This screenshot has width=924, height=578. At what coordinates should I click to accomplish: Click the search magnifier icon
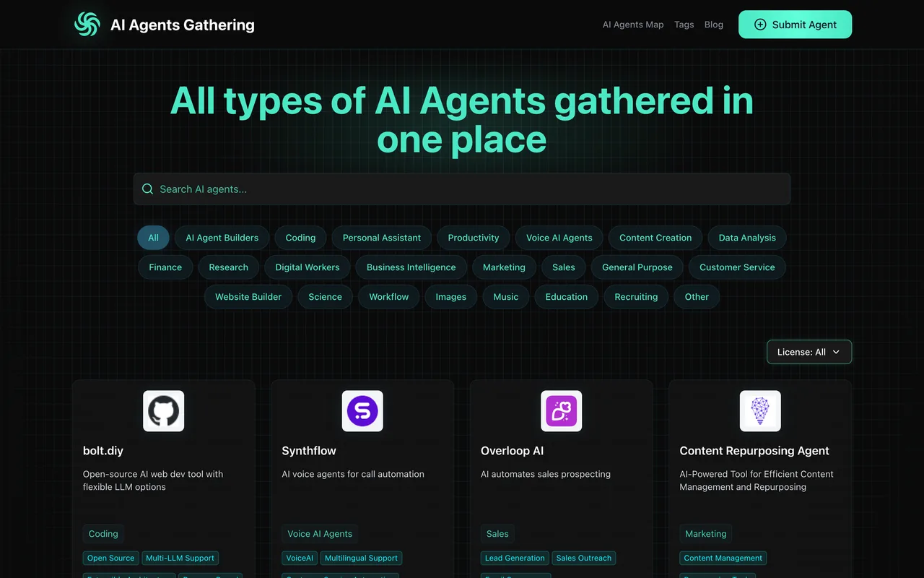147,189
